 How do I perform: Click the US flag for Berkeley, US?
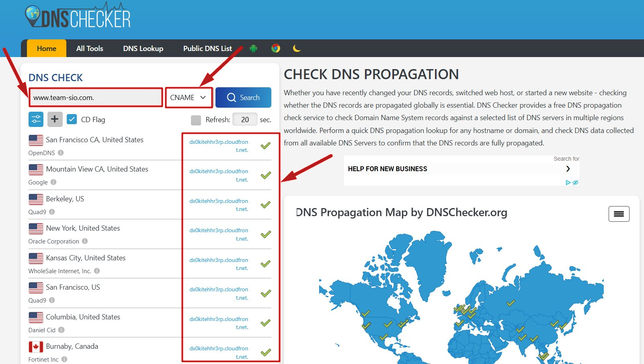coord(36,199)
